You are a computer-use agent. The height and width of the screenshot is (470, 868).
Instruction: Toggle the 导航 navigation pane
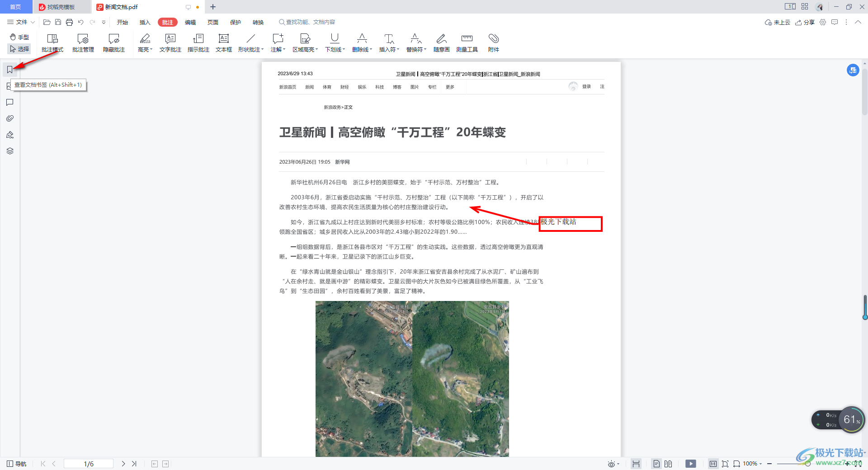pyautogui.click(x=16, y=464)
